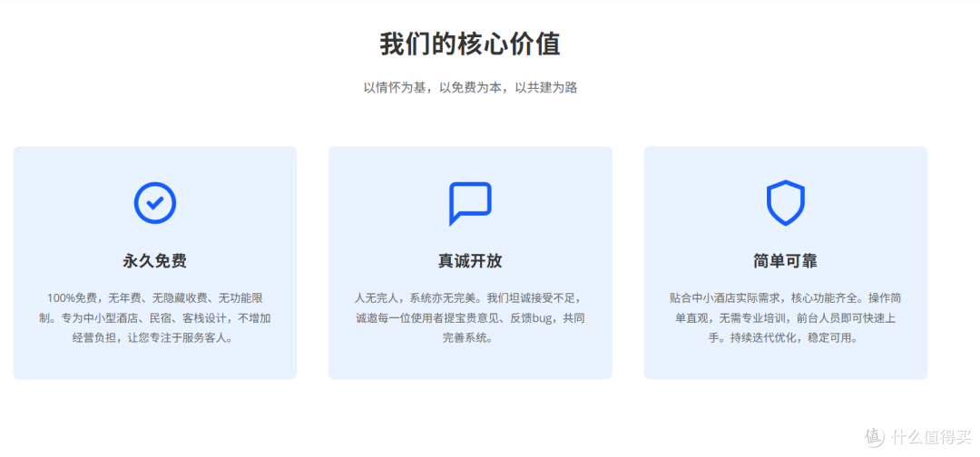
Task: Click the 真诚开放 card title
Action: [470, 261]
